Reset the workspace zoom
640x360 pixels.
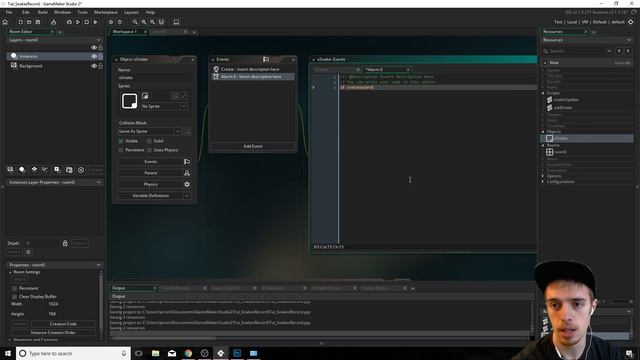pyautogui.click(x=152, y=22)
